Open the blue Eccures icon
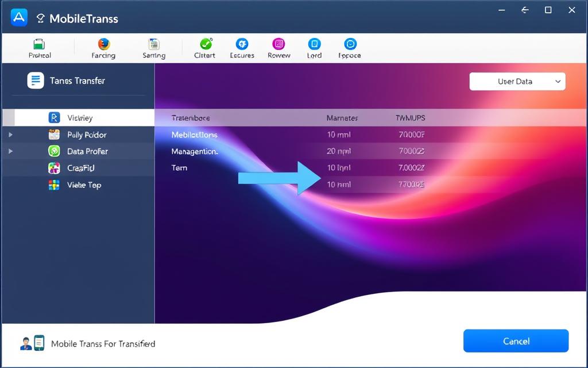Viewport: 588px width, 368px height. (x=242, y=45)
